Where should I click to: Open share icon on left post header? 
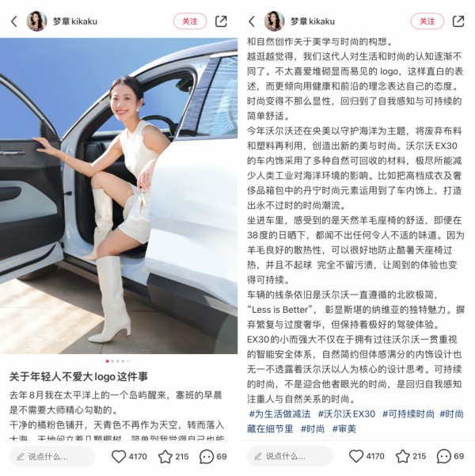[221, 21]
